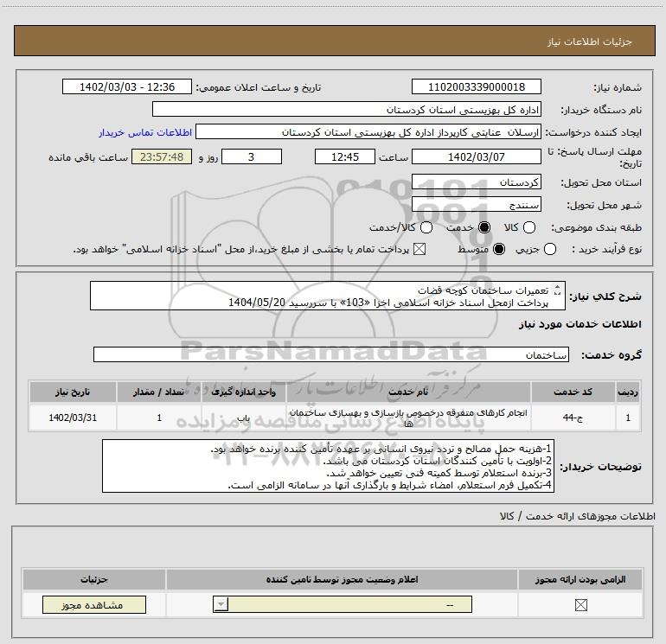Click the buyer notes text area

[328, 466]
